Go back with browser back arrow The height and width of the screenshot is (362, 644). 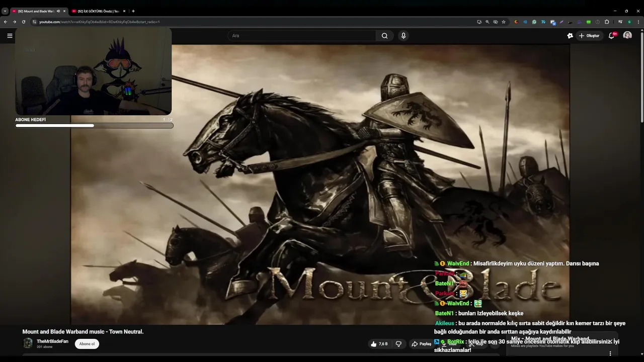pyautogui.click(x=6, y=22)
